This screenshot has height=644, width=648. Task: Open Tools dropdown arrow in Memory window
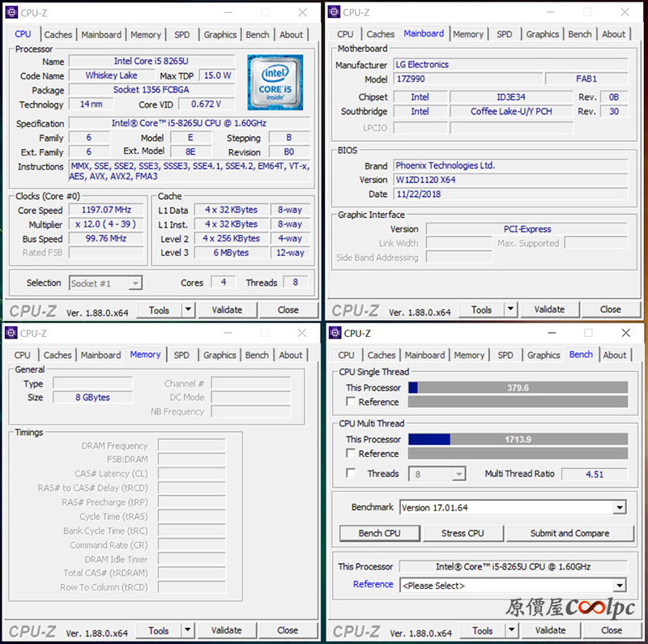point(188,630)
